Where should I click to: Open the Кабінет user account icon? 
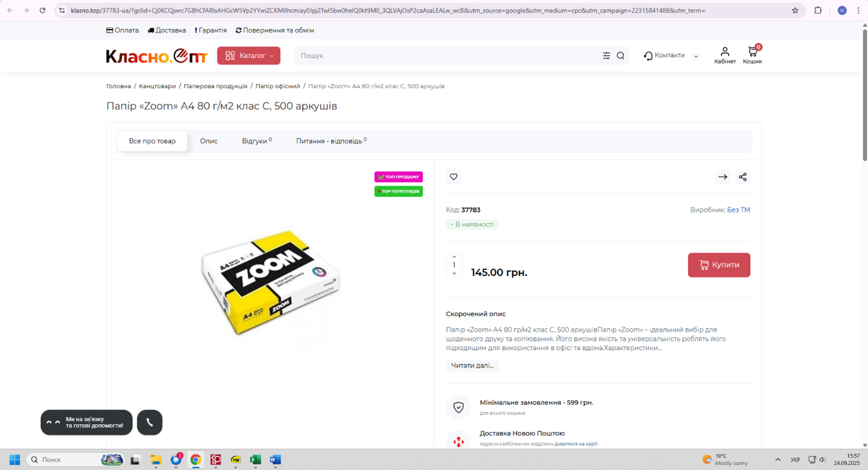(724, 55)
